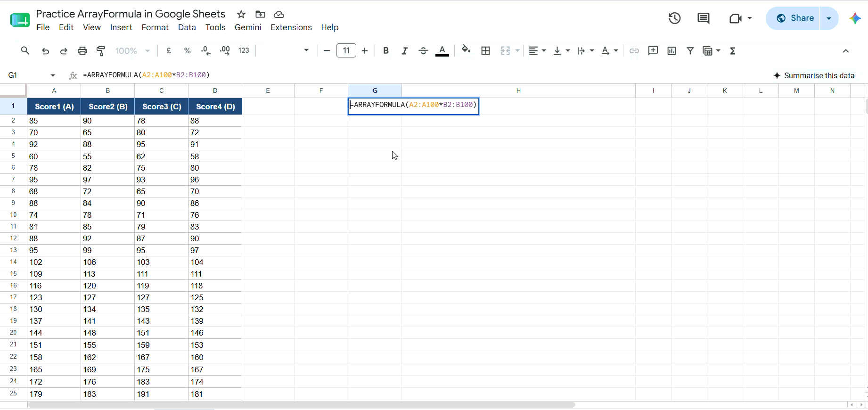Screen dimensions: 868x410
Task: Click the Functions sigma icon
Action: (733, 51)
